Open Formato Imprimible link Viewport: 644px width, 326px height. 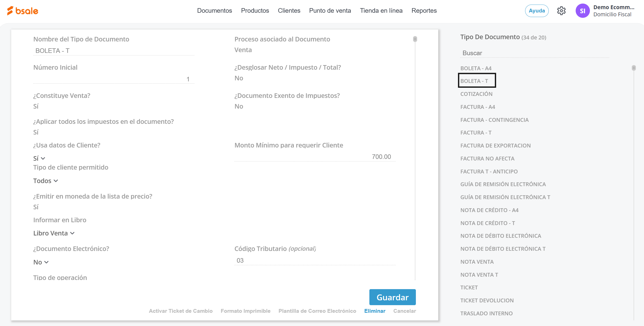(x=245, y=311)
